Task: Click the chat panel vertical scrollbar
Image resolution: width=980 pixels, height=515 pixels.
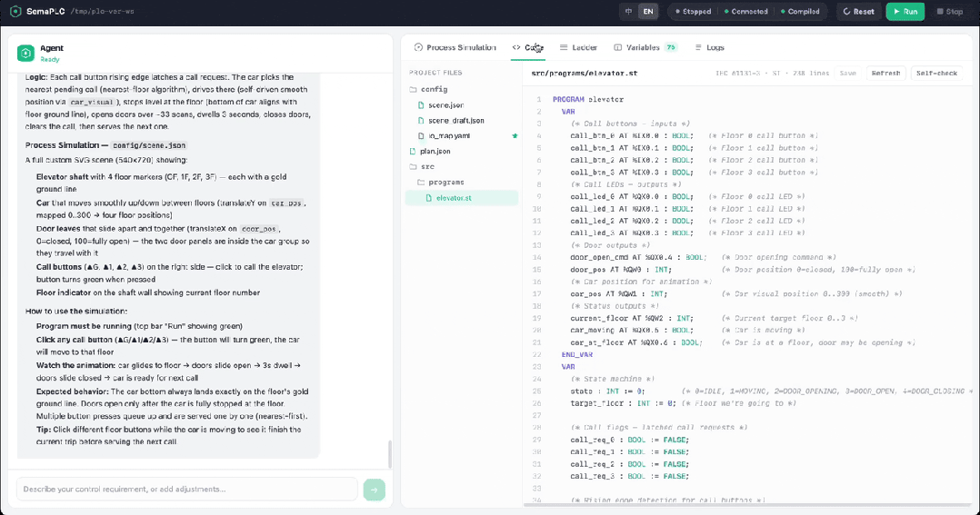Action: pos(389,454)
